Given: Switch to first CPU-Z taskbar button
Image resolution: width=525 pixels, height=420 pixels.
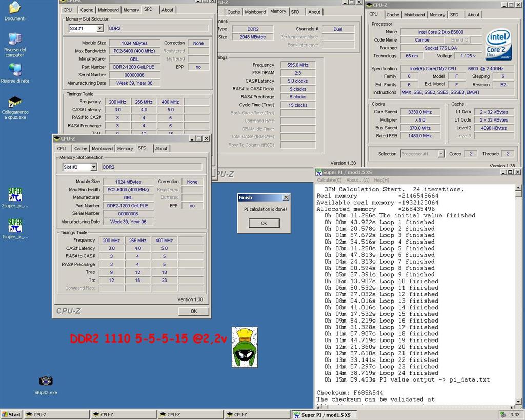Looking at the screenshot, I should (57, 415).
